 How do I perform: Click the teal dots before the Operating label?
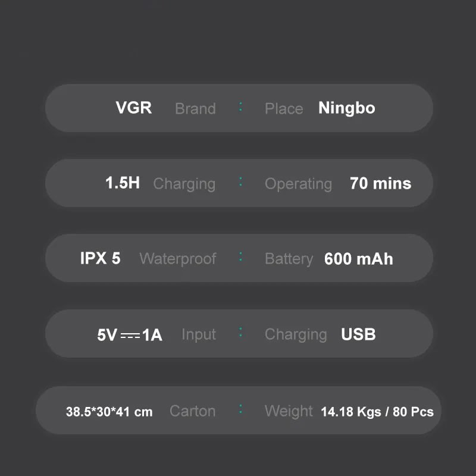coord(240,182)
